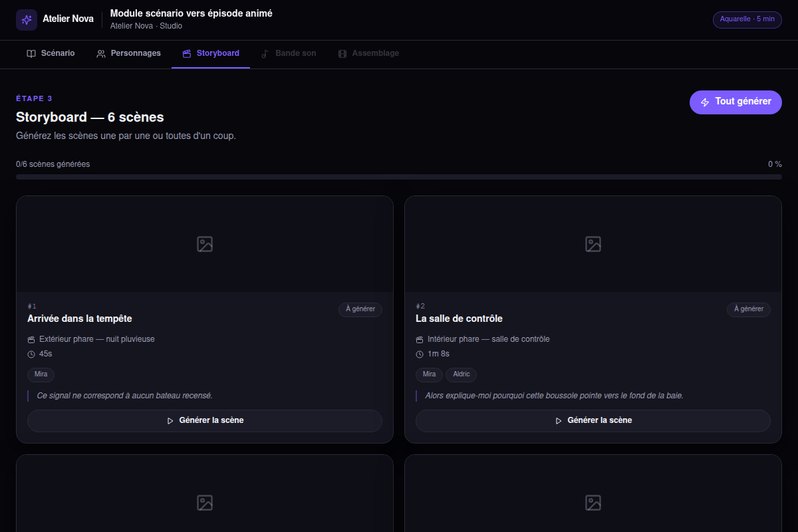Click the Mira tag in scene #1
The height and width of the screenshot is (532, 798).
(41, 374)
